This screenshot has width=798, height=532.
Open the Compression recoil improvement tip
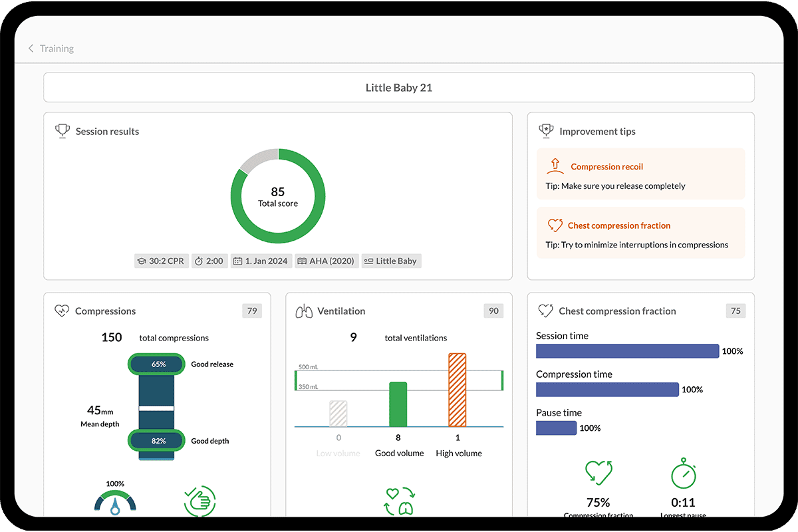click(x=640, y=174)
